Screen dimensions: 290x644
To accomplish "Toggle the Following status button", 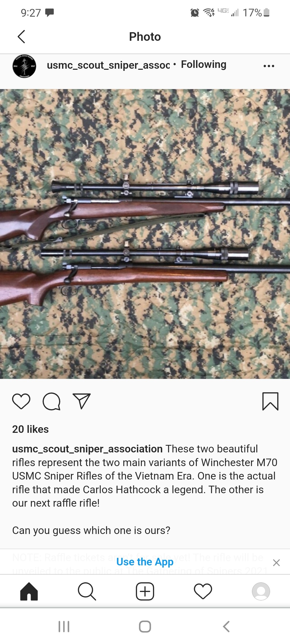I will 204,65.
